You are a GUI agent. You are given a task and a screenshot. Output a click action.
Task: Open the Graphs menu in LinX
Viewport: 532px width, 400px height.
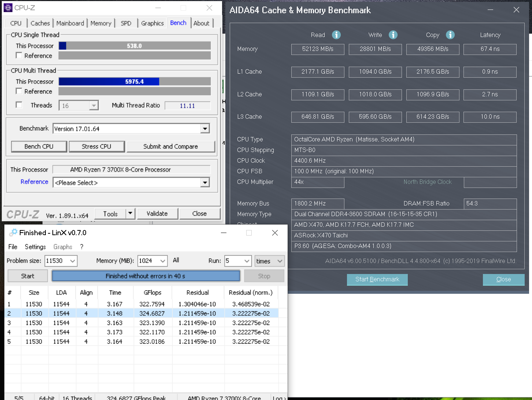point(63,247)
